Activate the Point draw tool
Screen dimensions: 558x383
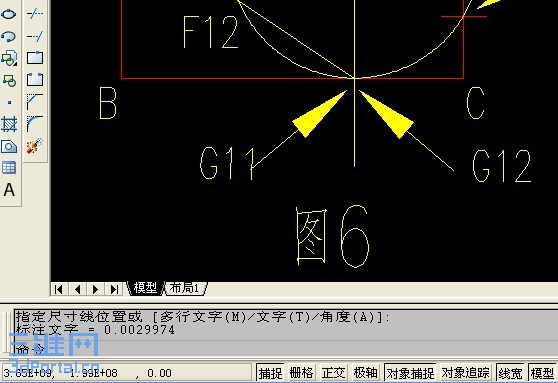(x=9, y=103)
